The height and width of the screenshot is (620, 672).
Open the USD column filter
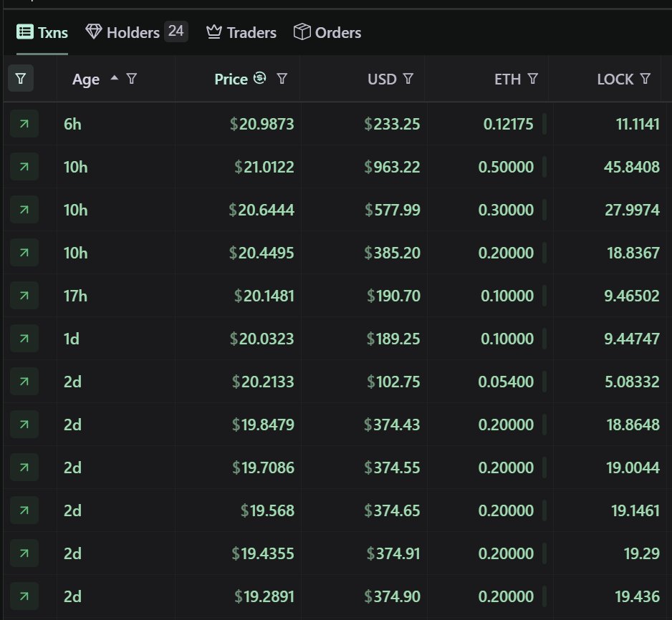tap(408, 79)
